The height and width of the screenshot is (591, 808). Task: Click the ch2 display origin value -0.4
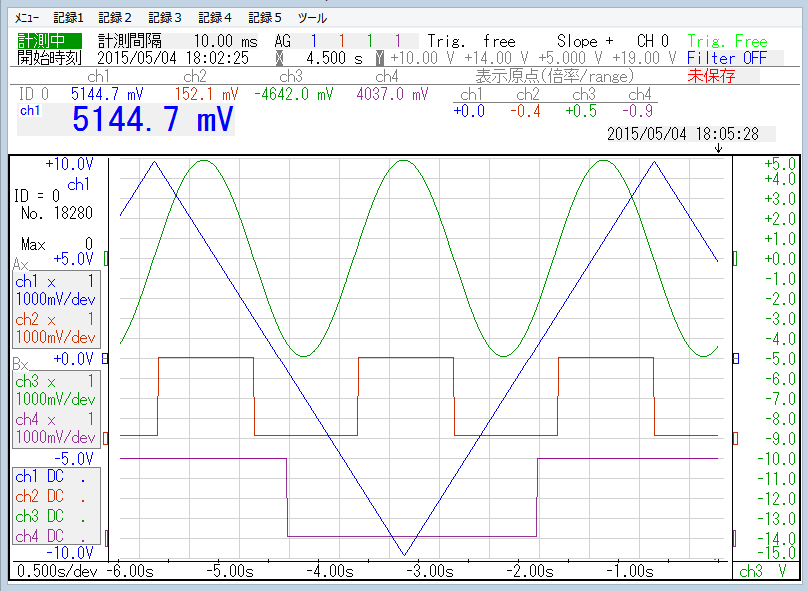pyautogui.click(x=526, y=111)
